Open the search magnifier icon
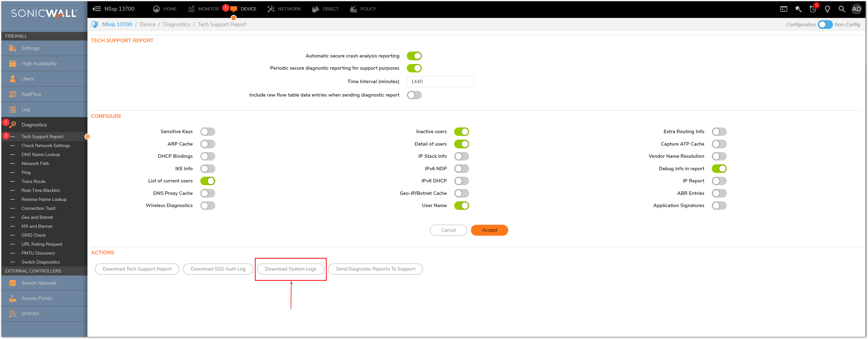Screen dimensions: 868x339 click(841, 9)
